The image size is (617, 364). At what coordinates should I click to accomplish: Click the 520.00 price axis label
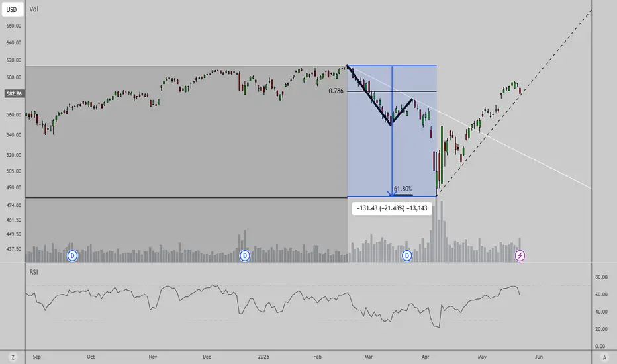tap(14, 155)
